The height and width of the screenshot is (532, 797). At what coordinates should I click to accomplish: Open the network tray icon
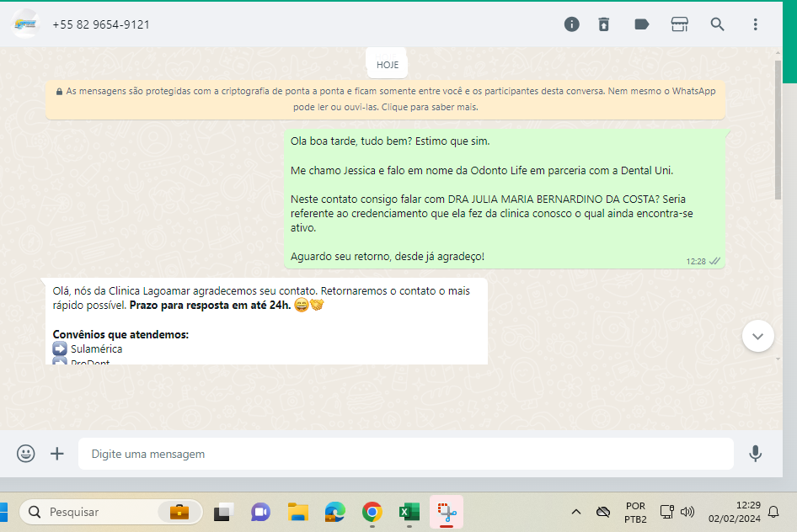[x=666, y=512]
